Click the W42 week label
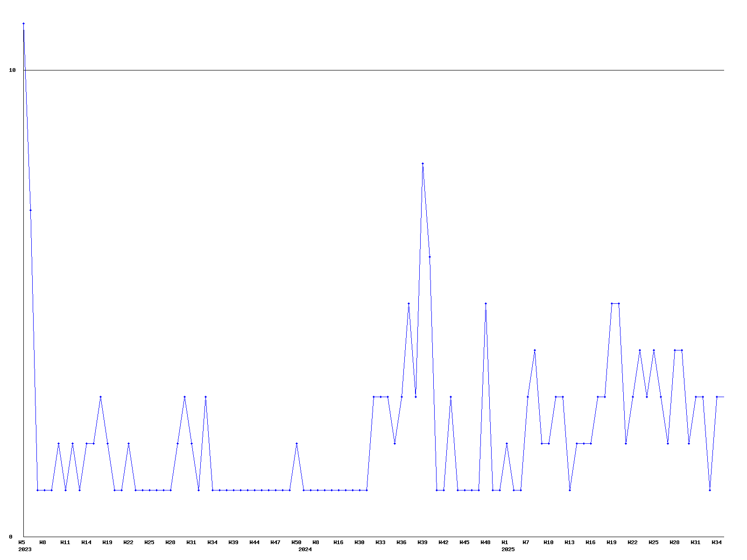The image size is (747, 560). [444, 542]
